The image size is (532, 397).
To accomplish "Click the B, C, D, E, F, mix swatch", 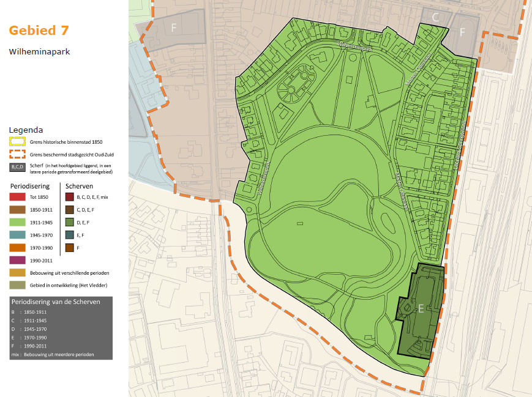I will click(x=69, y=197).
